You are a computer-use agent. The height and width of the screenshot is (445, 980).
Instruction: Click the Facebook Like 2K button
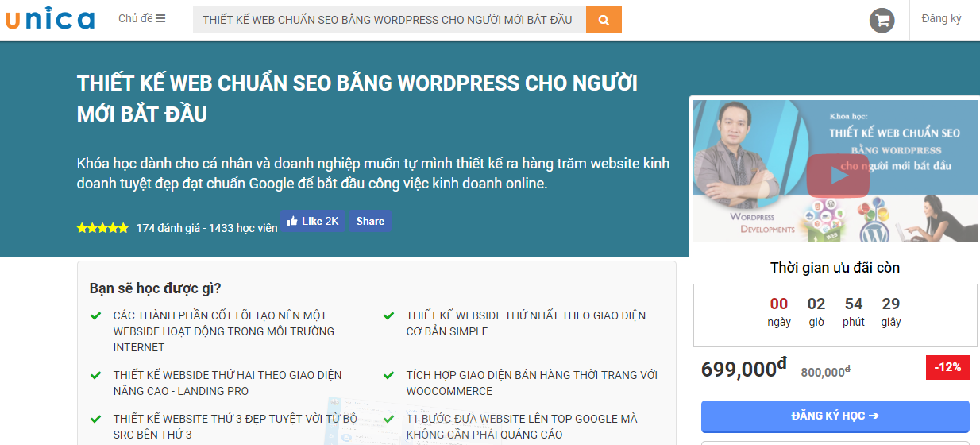(313, 221)
